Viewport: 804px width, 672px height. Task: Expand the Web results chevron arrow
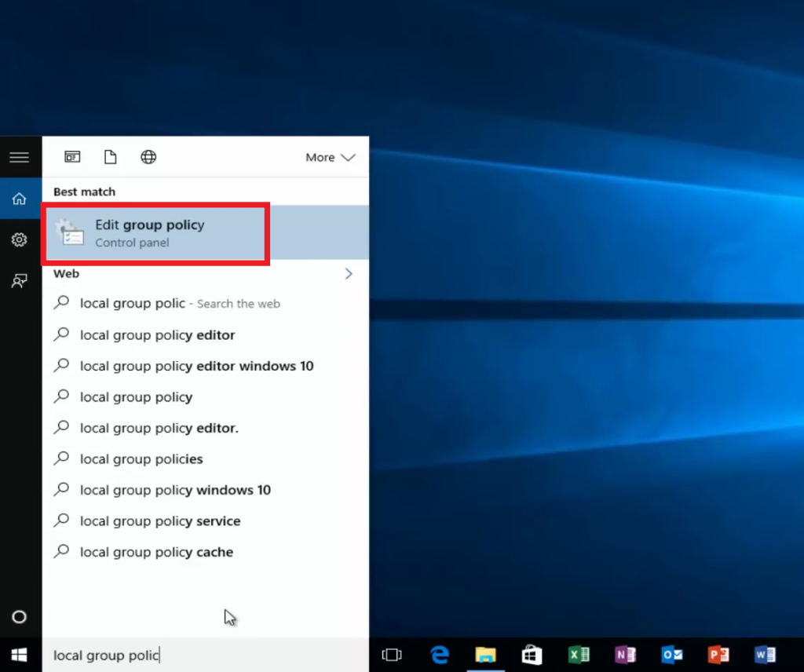coord(349,273)
